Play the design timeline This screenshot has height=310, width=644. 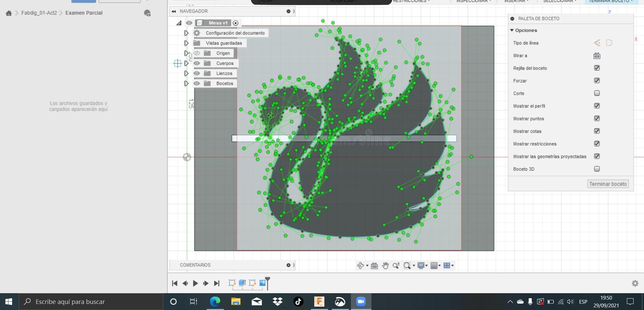click(195, 283)
